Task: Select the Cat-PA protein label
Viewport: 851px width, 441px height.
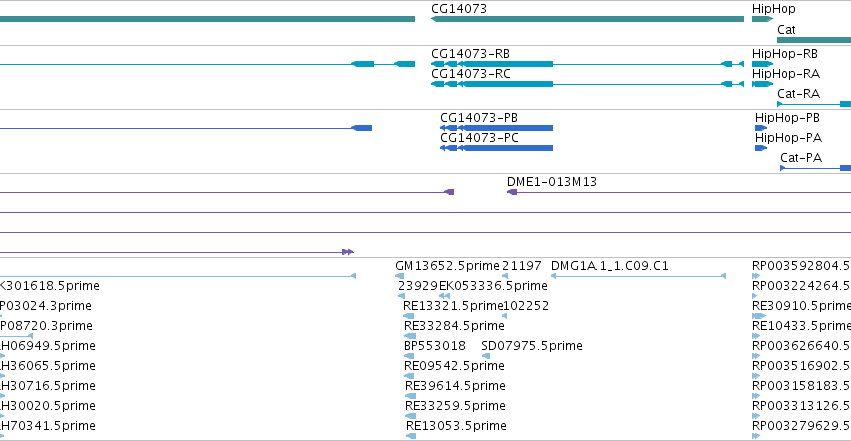Action: tap(801, 158)
